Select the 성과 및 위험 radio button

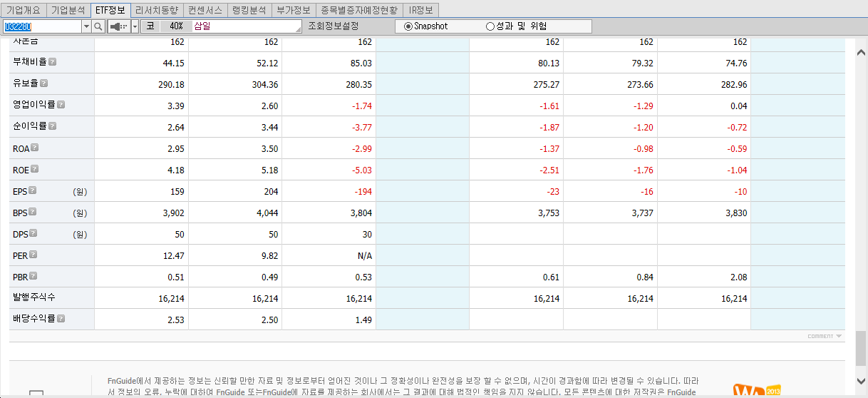490,26
